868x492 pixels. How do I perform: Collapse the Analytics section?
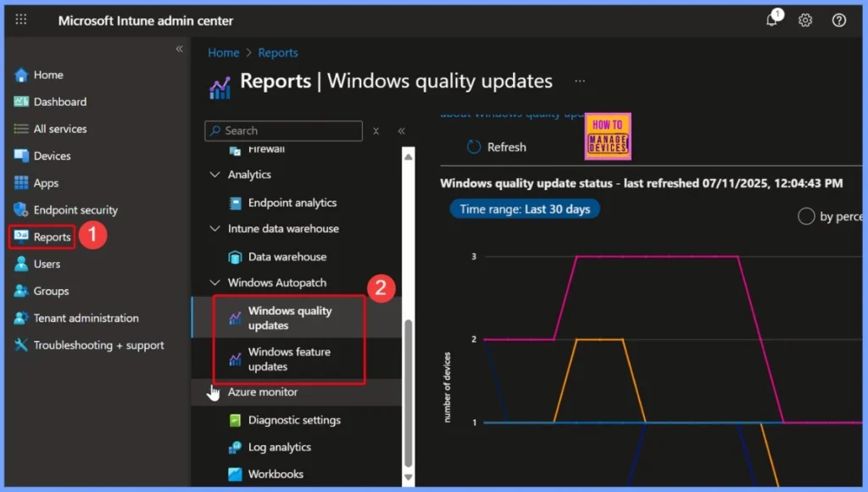[x=214, y=175]
